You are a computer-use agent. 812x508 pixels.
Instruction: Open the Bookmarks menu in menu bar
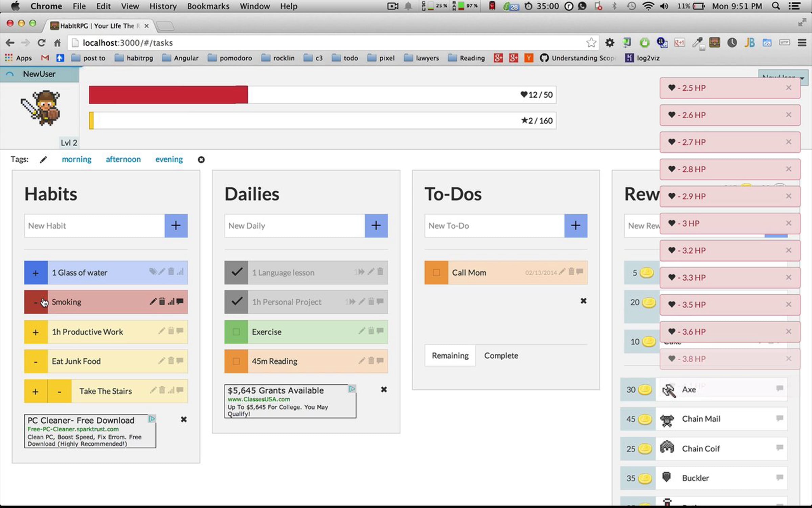[x=208, y=6]
